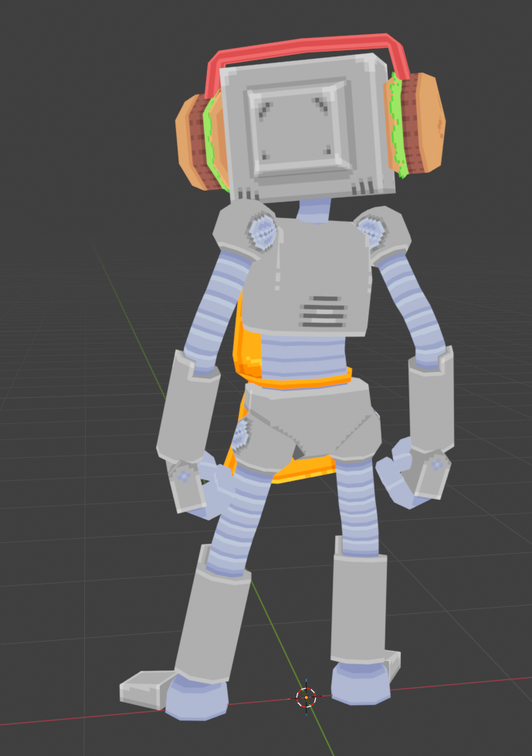Click the vent grille on the robot's torso
Viewport: 532px width, 756px height.
pos(324,312)
